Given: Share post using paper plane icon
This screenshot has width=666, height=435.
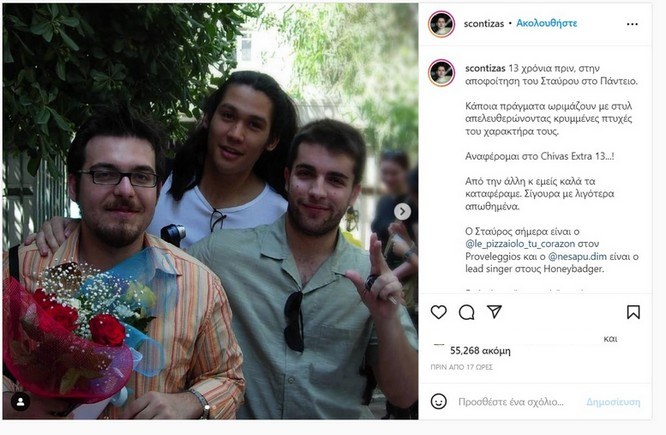Looking at the screenshot, I should click(494, 311).
